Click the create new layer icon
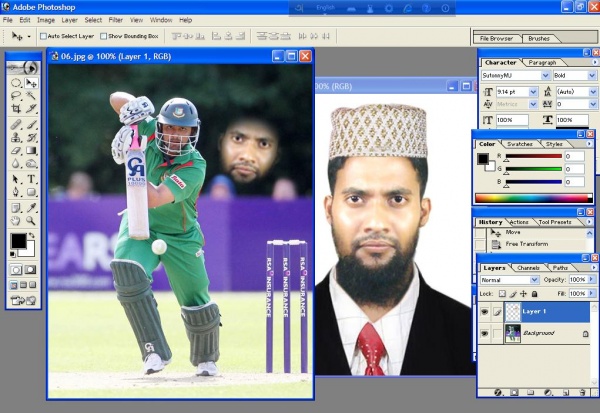600x413 pixels. point(567,393)
